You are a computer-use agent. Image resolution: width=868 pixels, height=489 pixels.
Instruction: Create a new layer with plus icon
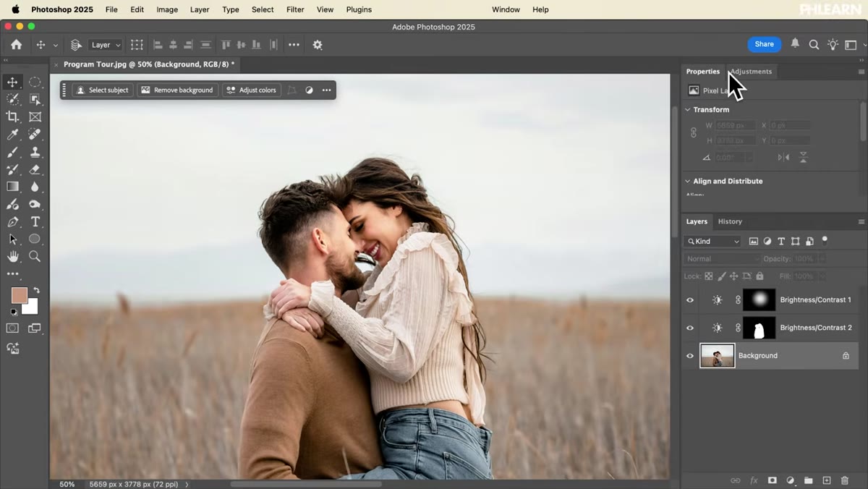tap(827, 480)
